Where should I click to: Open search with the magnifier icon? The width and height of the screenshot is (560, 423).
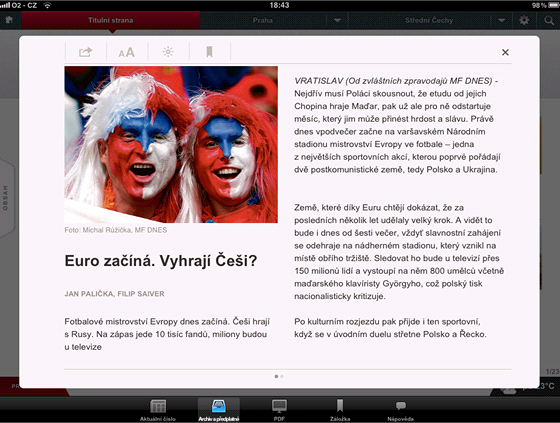549,20
